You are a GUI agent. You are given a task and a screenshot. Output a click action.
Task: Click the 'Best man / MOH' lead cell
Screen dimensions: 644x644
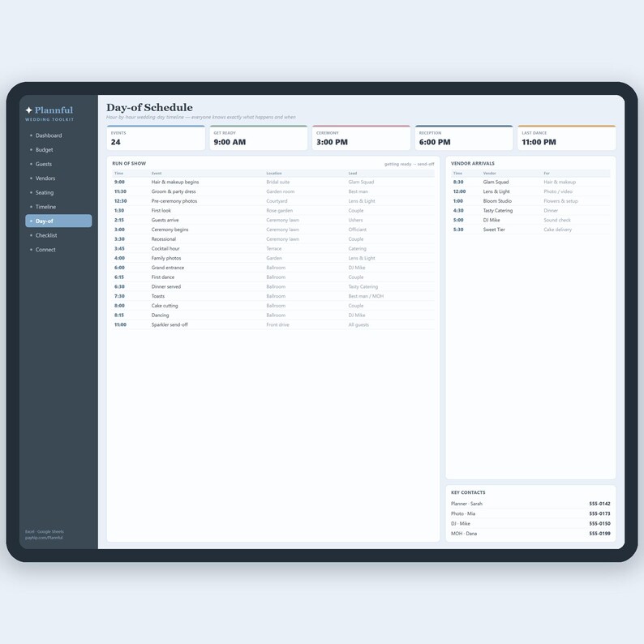366,296
